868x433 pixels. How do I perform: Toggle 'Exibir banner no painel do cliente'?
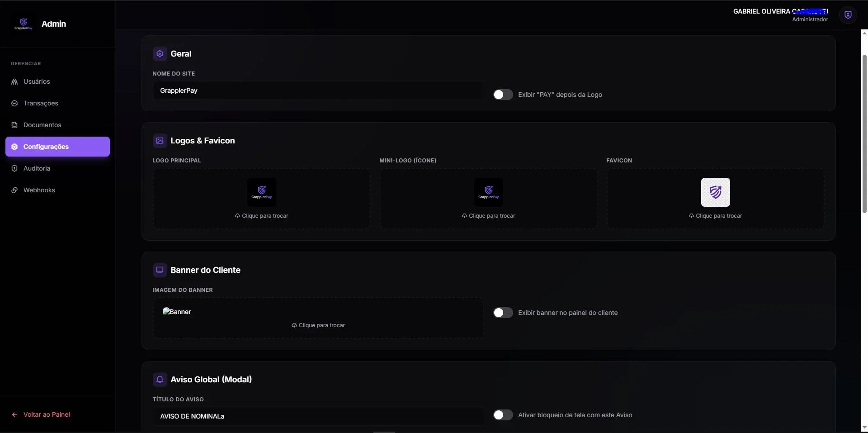tap(503, 313)
